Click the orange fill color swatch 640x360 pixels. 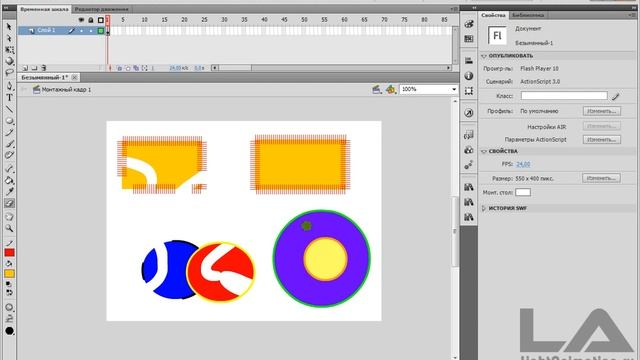pos(9,274)
